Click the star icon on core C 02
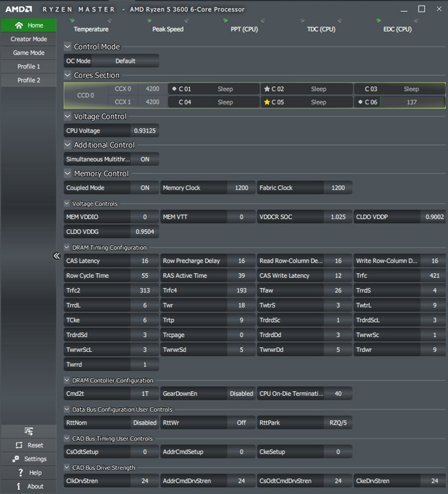 click(267, 89)
